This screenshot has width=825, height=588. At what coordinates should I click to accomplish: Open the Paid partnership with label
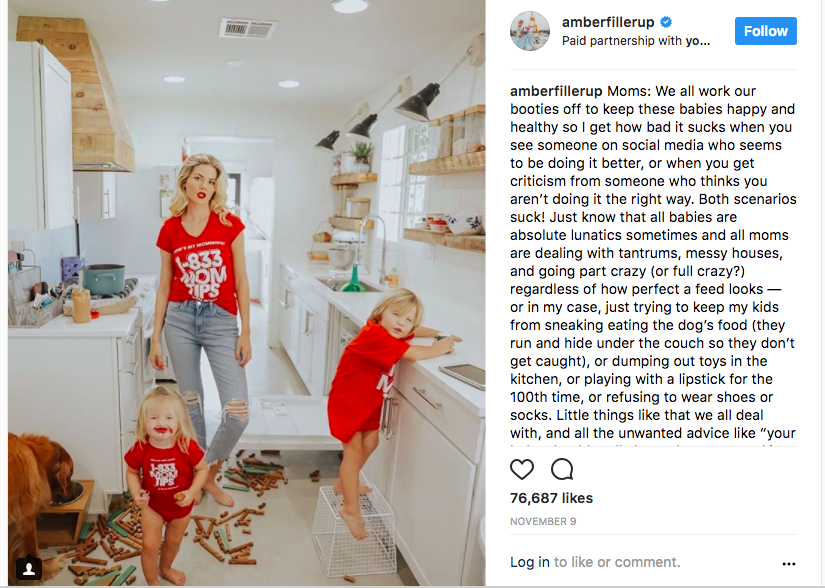(x=636, y=41)
